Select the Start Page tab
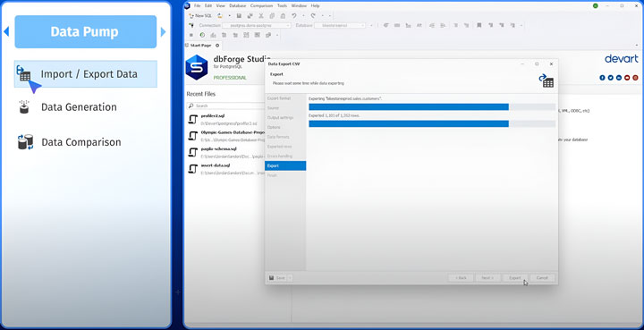 [x=200, y=46]
